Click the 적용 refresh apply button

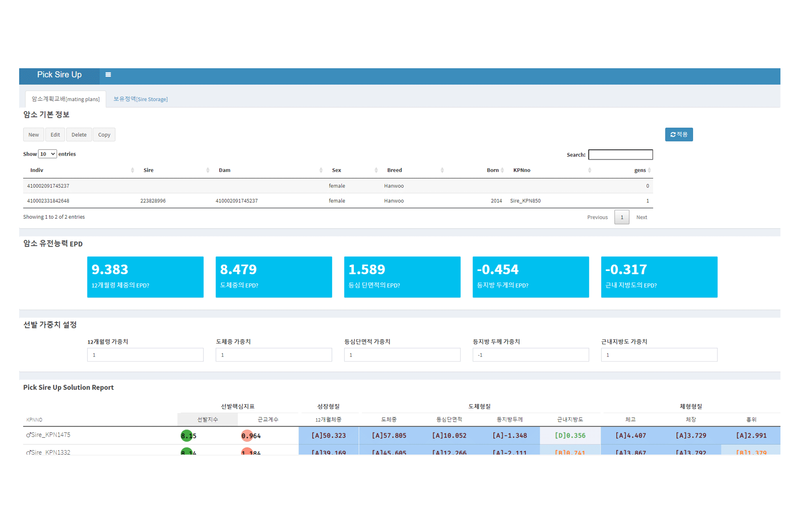point(678,134)
